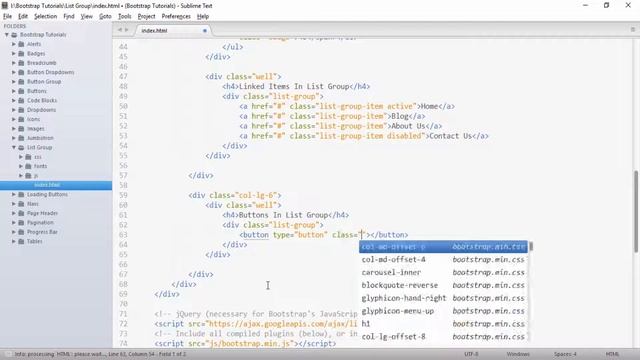Click the Progress Bar folder icon
This screenshot has height=360, width=640.
(21, 232)
